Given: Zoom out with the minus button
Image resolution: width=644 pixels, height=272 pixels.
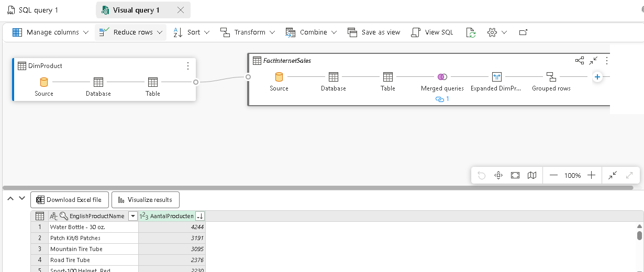Looking at the screenshot, I should coord(554,175).
